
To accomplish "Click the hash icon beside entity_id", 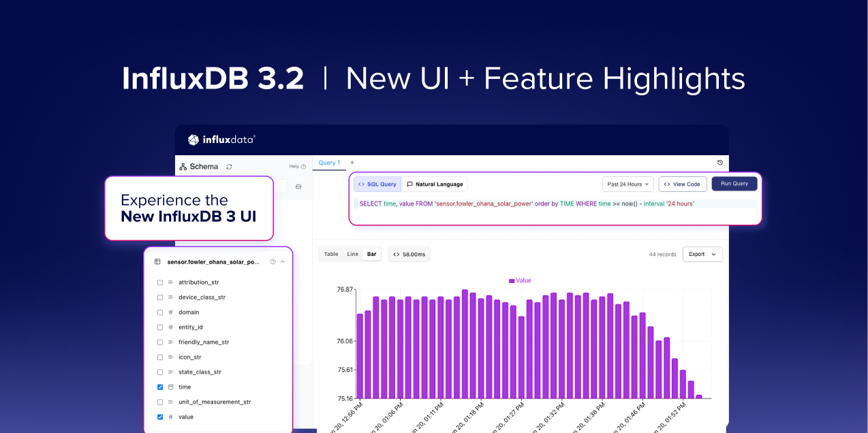I will pyautogui.click(x=170, y=327).
